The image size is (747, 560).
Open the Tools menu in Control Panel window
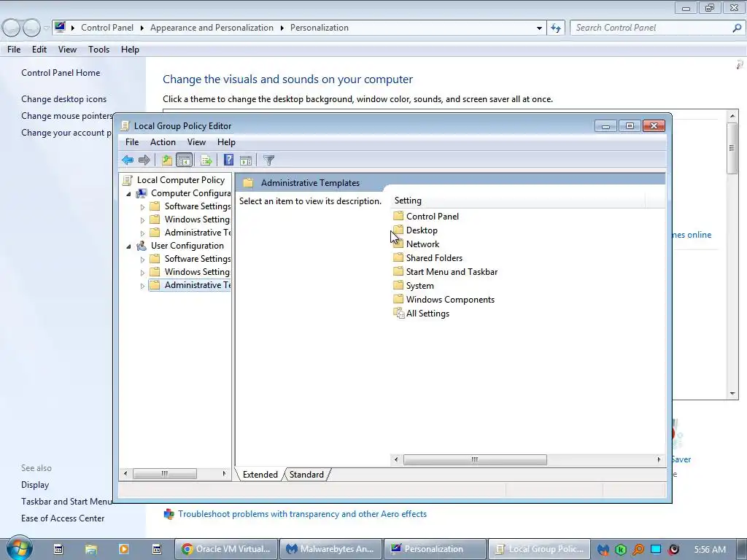[98, 50]
